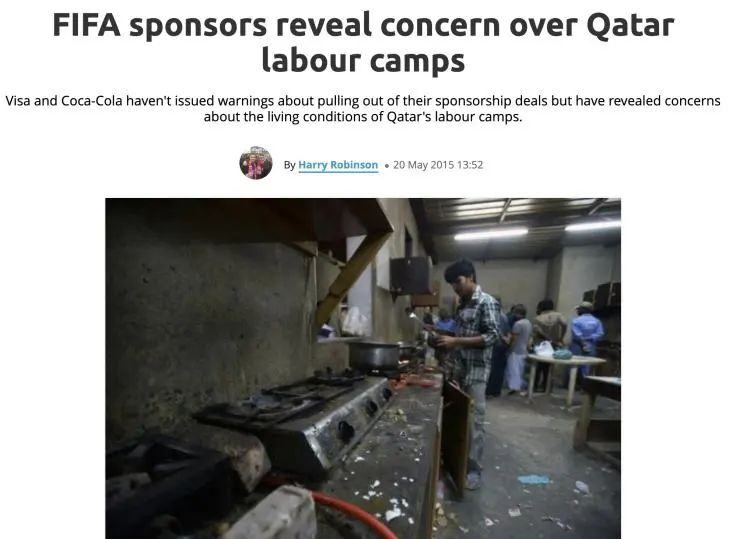Click the fluorescent ceiling light in photo

(491, 234)
